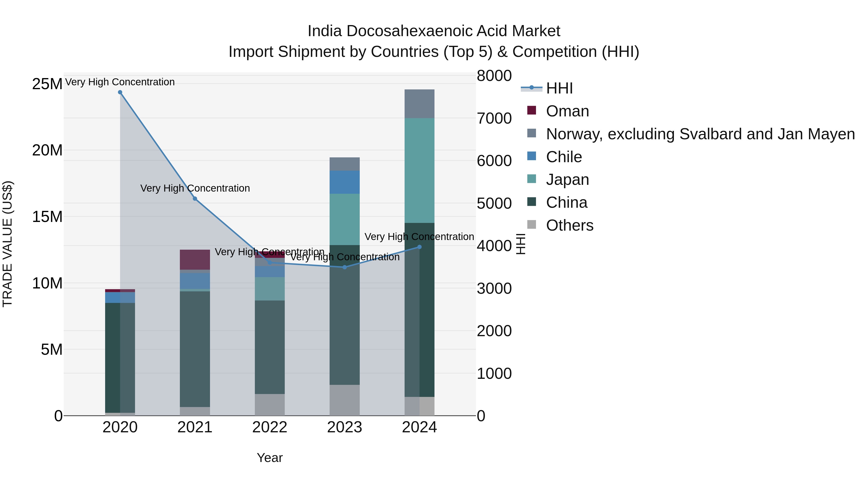Click the Japan segment of the 2023 bar
868x488 pixels.
(x=344, y=219)
